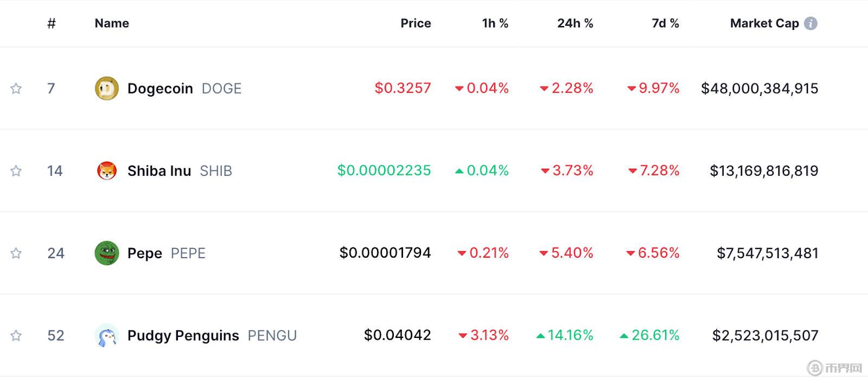Open the Dogecoin name link
The width and height of the screenshot is (868, 383).
pos(160,88)
